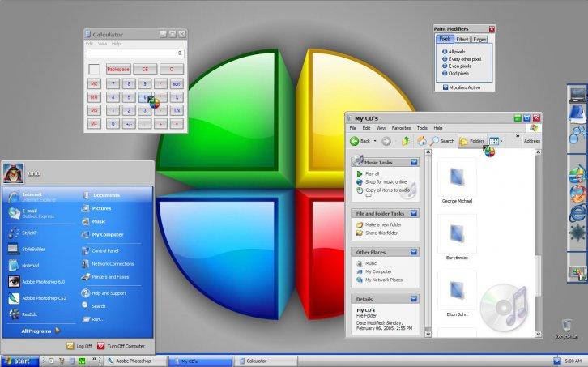Image resolution: width=588 pixels, height=367 pixels.
Task: Open My Computer from the Start menu
Action: pos(103,234)
